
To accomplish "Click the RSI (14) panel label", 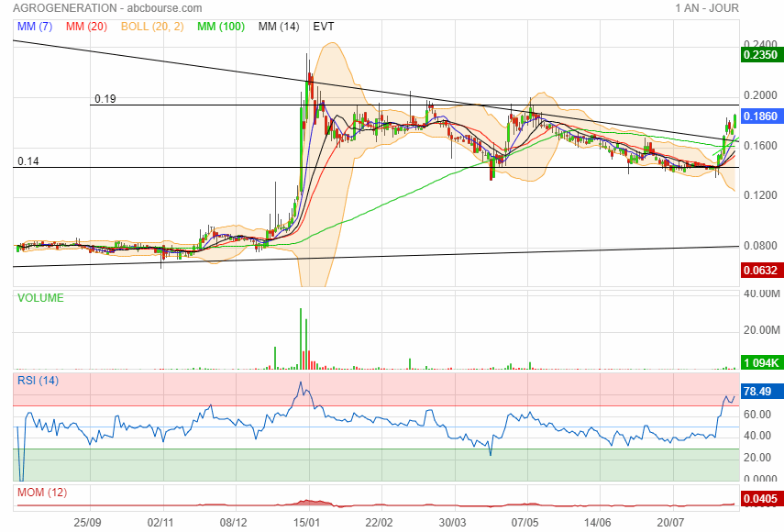I will pos(38,381).
